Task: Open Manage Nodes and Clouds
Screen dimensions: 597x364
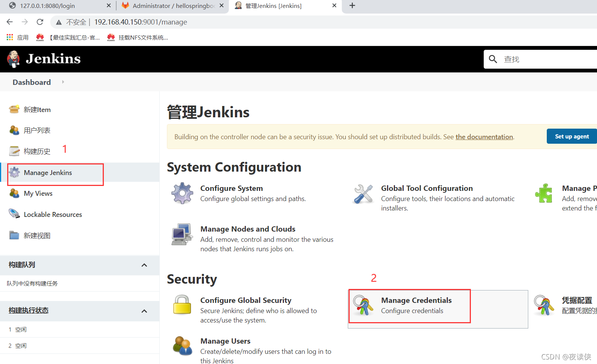Action: [x=248, y=229]
